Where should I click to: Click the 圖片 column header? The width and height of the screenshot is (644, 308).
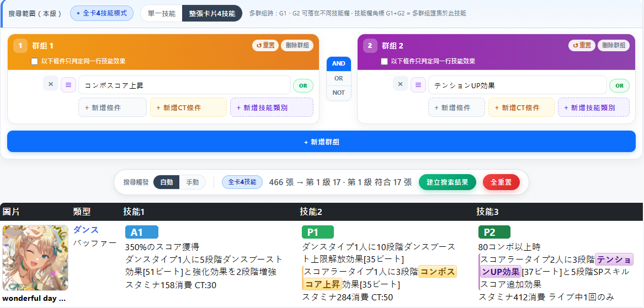[x=10, y=212]
